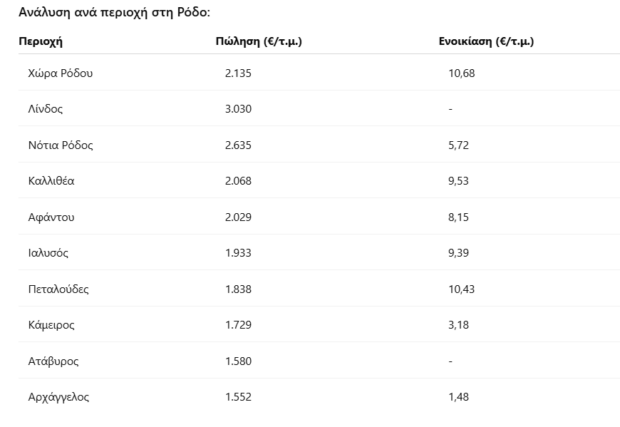
Task: Click the Ανάλυση ανά περιοχή στη Ρόδο heading
Action: [x=114, y=13]
